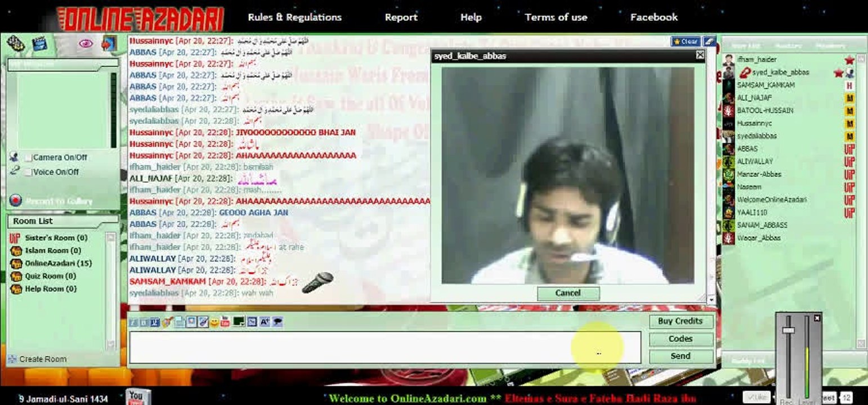Image resolution: width=868 pixels, height=405 pixels.
Task: Join Islam Room (0)
Action: 53,251
